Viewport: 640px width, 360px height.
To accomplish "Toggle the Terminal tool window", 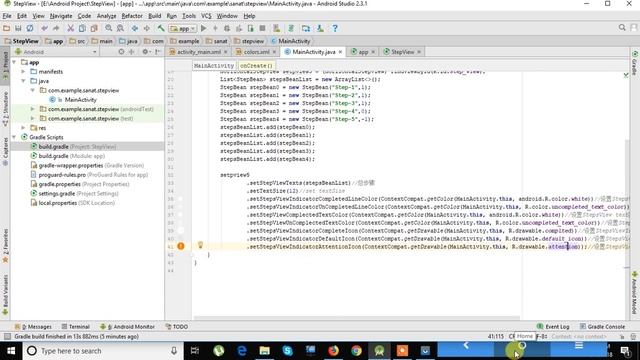I will tap(76, 327).
